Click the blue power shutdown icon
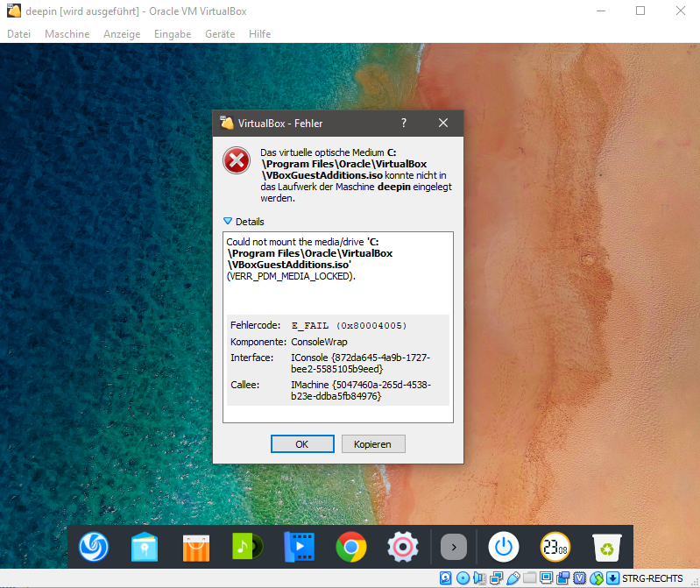The width and height of the screenshot is (700, 588). (504, 547)
